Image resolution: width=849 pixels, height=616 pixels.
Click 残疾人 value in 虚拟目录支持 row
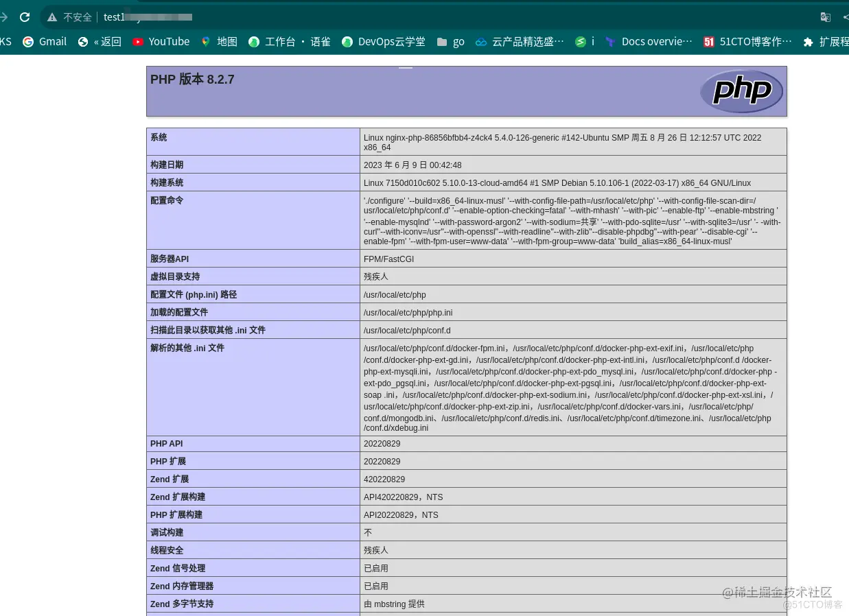coord(376,276)
